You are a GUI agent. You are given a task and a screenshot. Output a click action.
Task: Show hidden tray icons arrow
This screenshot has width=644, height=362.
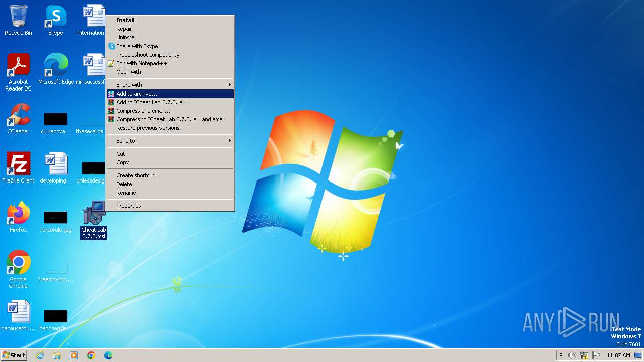click(561, 355)
